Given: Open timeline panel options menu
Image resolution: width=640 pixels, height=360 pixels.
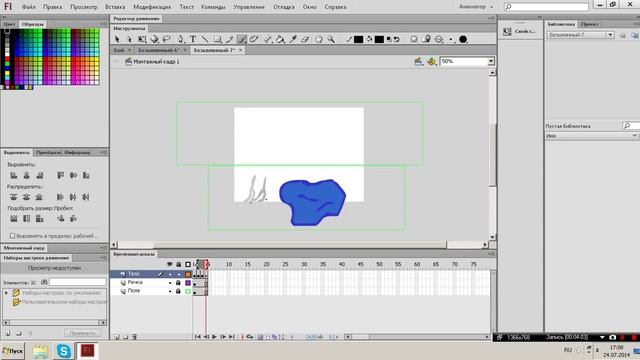Looking at the screenshot, I should click(x=491, y=254).
